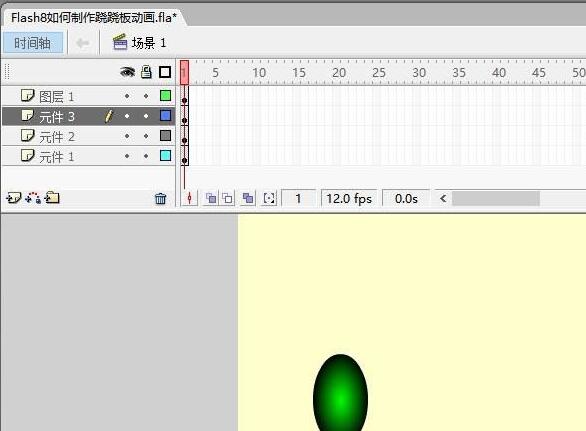The width and height of the screenshot is (586, 431).
Task: Click cyan outline swatch of 元件 1
Action: (x=165, y=155)
